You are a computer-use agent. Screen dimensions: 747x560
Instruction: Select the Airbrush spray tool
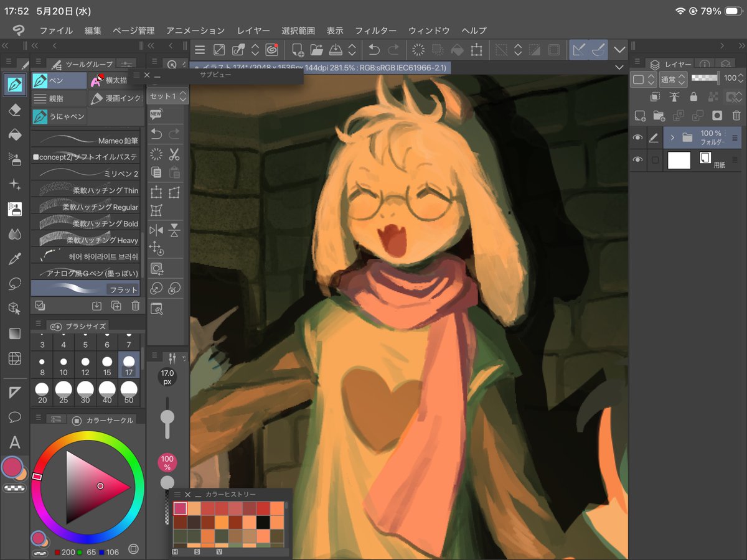pyautogui.click(x=14, y=159)
